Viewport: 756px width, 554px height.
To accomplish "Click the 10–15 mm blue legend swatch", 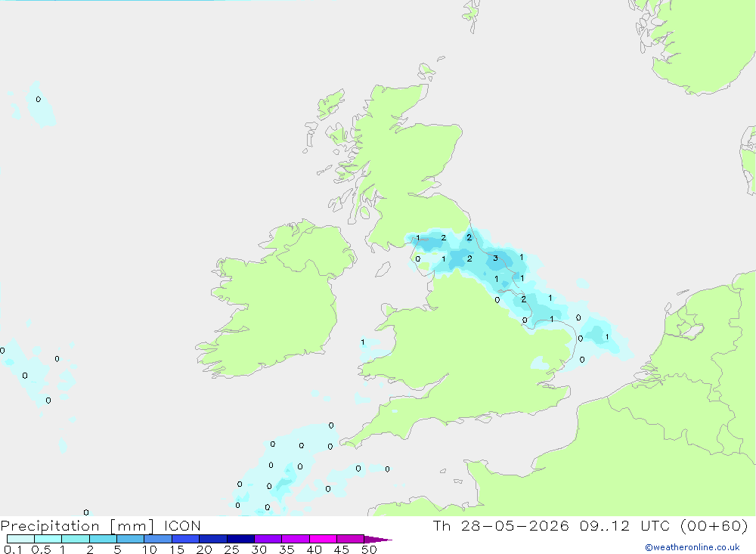I will click(x=158, y=539).
